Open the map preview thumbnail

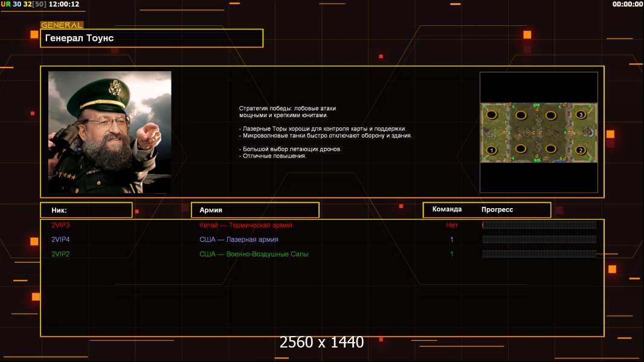pyautogui.click(x=539, y=132)
